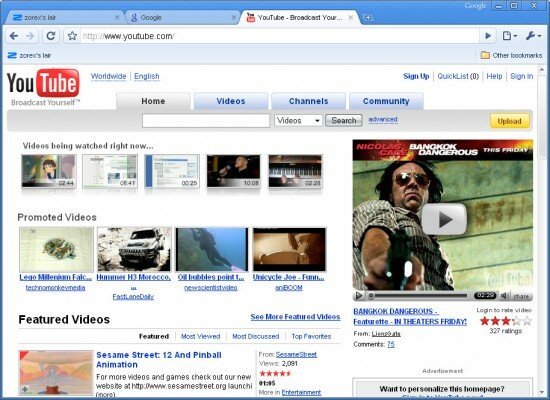Screen dimensions: 550x400
Task: Click the Sign In link
Action: tap(522, 76)
